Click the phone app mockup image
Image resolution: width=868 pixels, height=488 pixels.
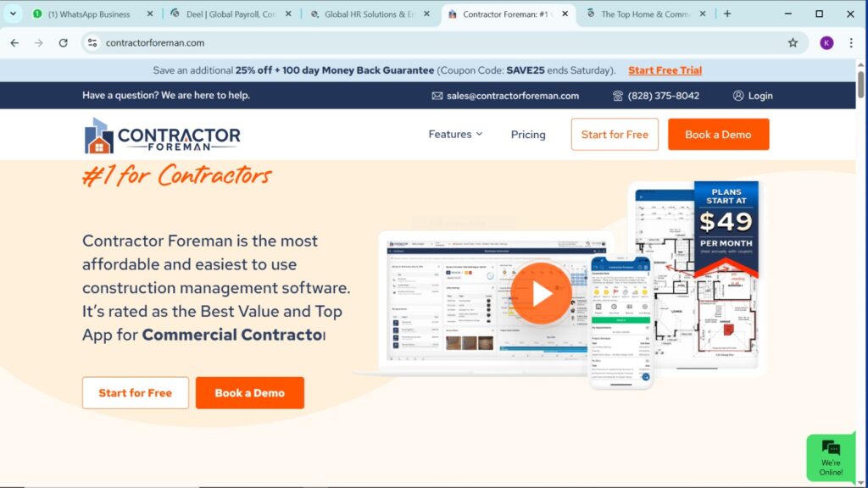tap(620, 323)
